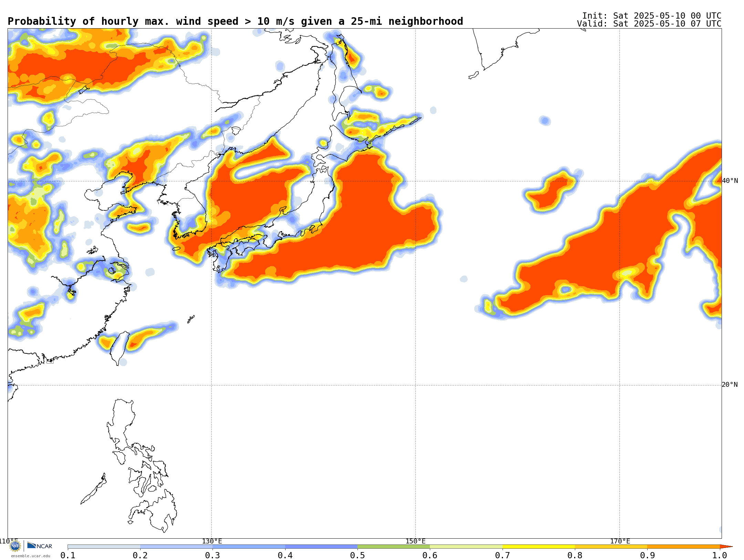Open the ensemble.ucar.edu link text
The image size is (744, 560).
[x=31, y=556]
